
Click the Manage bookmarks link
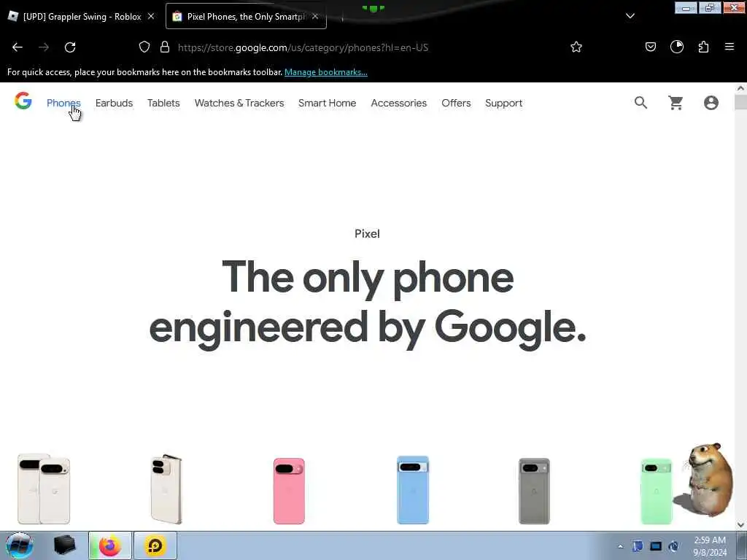click(x=326, y=72)
